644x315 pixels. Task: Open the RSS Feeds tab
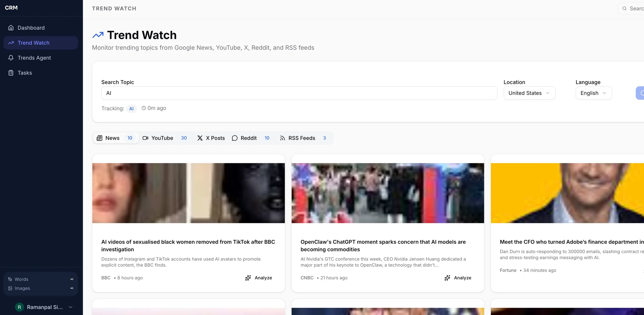click(302, 138)
